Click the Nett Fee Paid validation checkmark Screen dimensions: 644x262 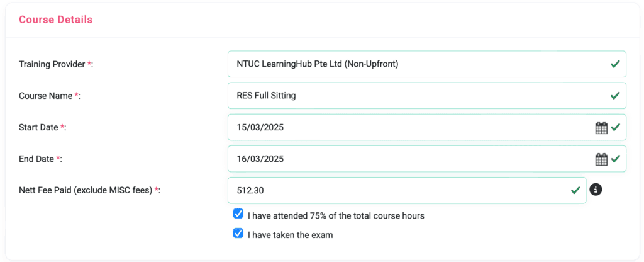click(575, 190)
